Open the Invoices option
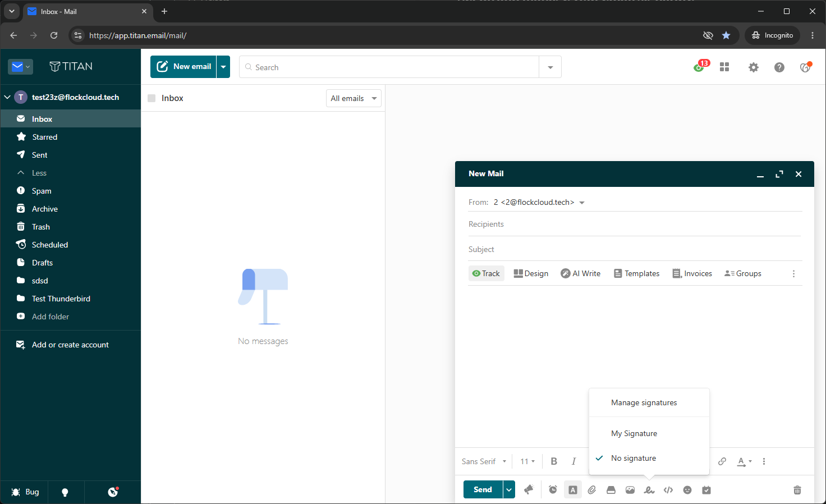 [692, 273]
